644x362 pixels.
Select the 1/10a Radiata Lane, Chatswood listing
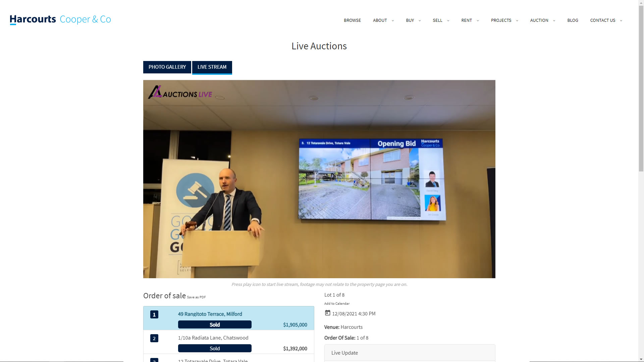tap(213, 338)
